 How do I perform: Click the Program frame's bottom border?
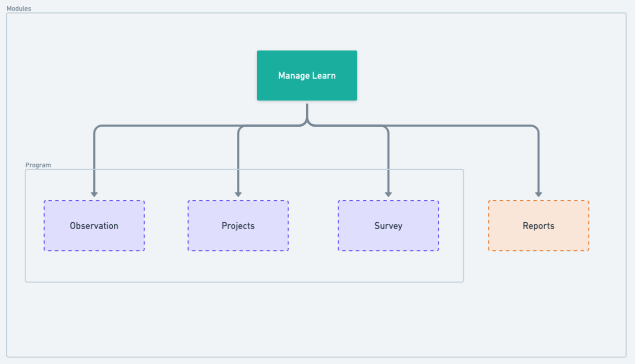point(244,282)
